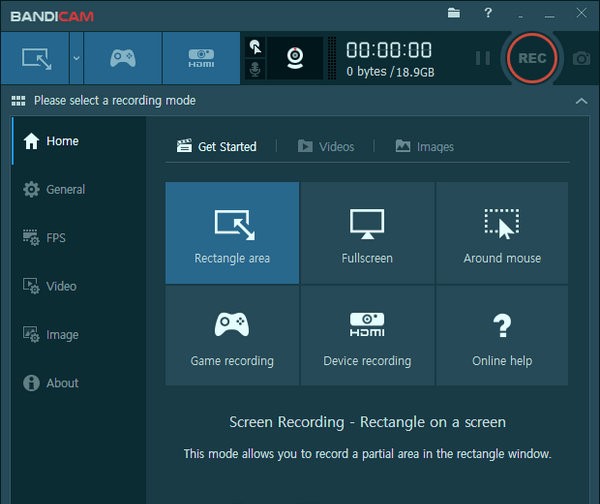Select the screen recording mode toolbar icon
The image size is (600, 504).
35,58
